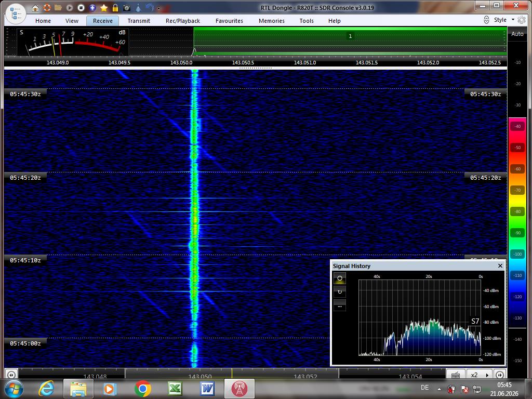The height and width of the screenshot is (399, 532).
Task: Open the Help ribbon tab
Action: pos(335,21)
